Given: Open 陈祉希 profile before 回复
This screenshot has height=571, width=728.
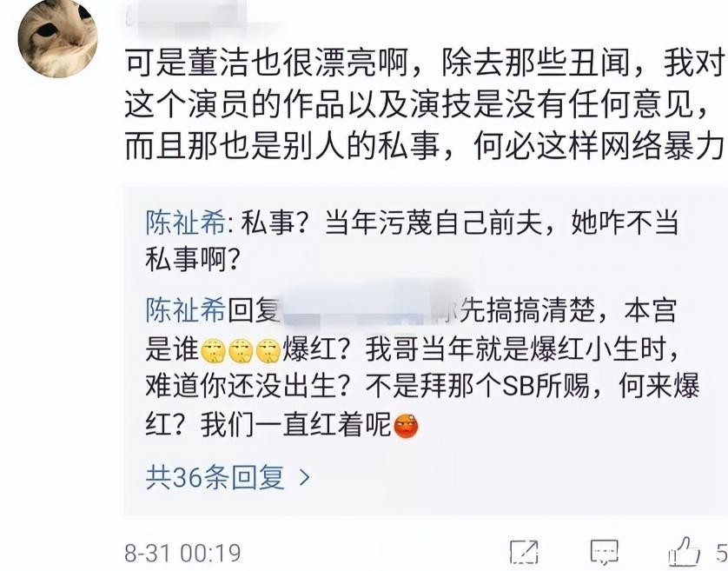Looking at the screenshot, I should pos(186,310).
